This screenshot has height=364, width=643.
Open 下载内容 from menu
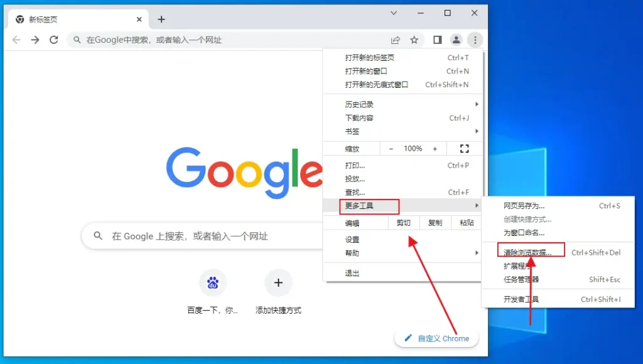click(x=403, y=118)
